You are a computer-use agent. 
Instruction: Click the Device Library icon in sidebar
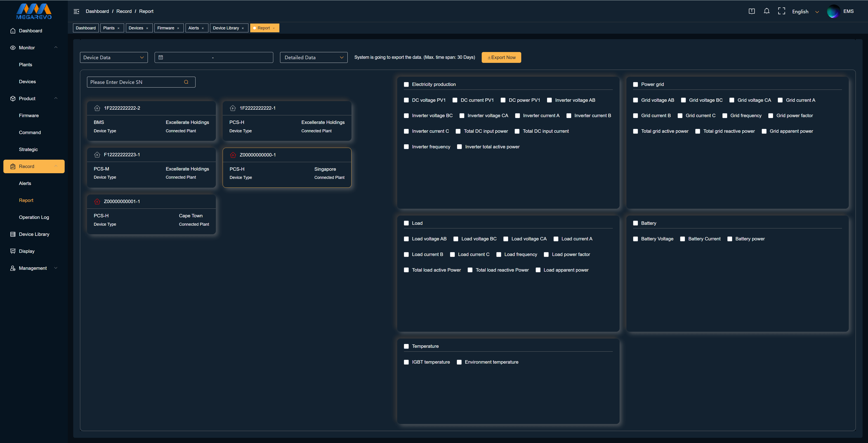[x=13, y=234]
